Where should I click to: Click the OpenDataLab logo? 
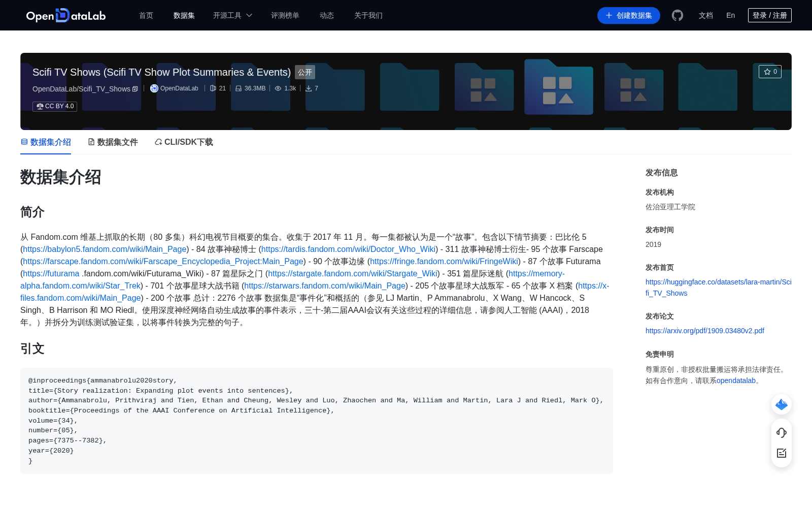coord(66,15)
